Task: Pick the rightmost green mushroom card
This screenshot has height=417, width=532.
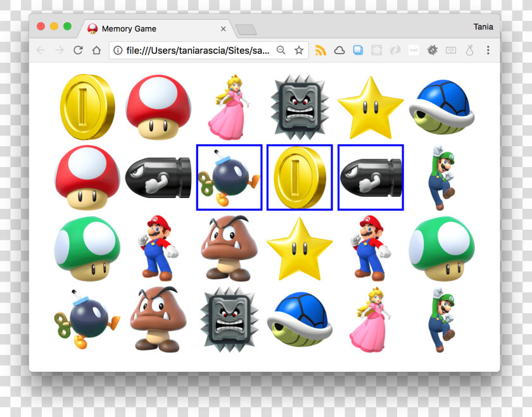Action: click(441, 249)
